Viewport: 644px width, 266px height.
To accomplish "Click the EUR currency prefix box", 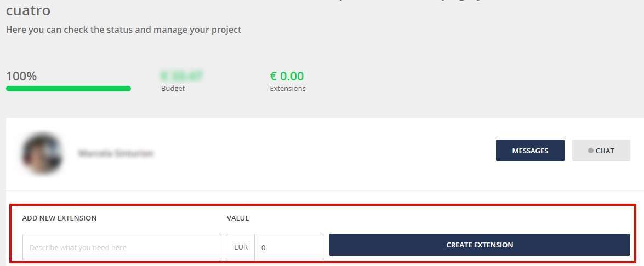I will 241,247.
